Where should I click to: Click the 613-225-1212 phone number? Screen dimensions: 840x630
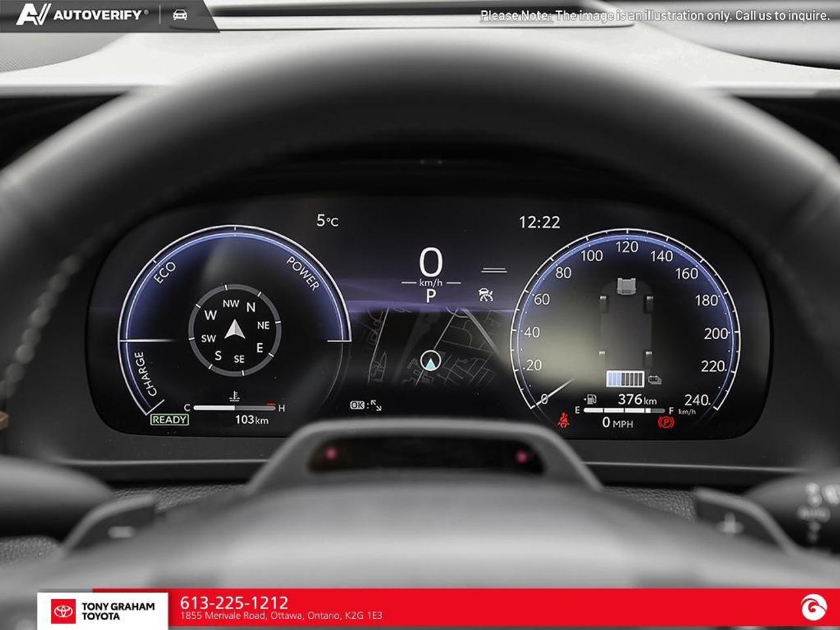234,602
